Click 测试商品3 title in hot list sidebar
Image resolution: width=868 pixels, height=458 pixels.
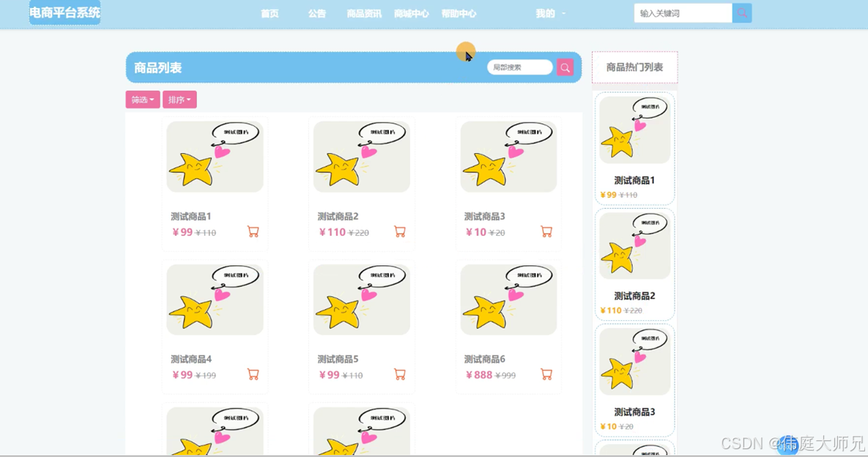pos(634,412)
